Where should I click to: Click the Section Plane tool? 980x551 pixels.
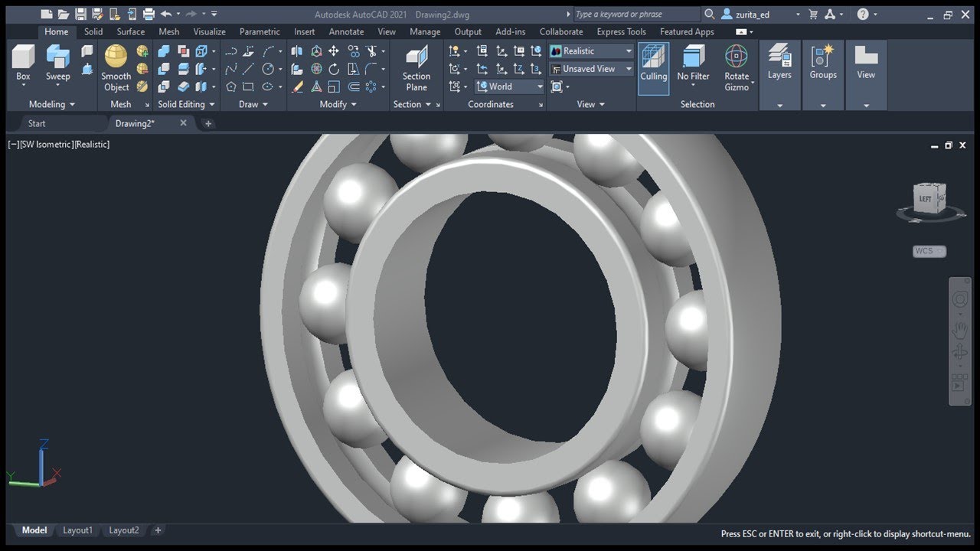pyautogui.click(x=416, y=68)
